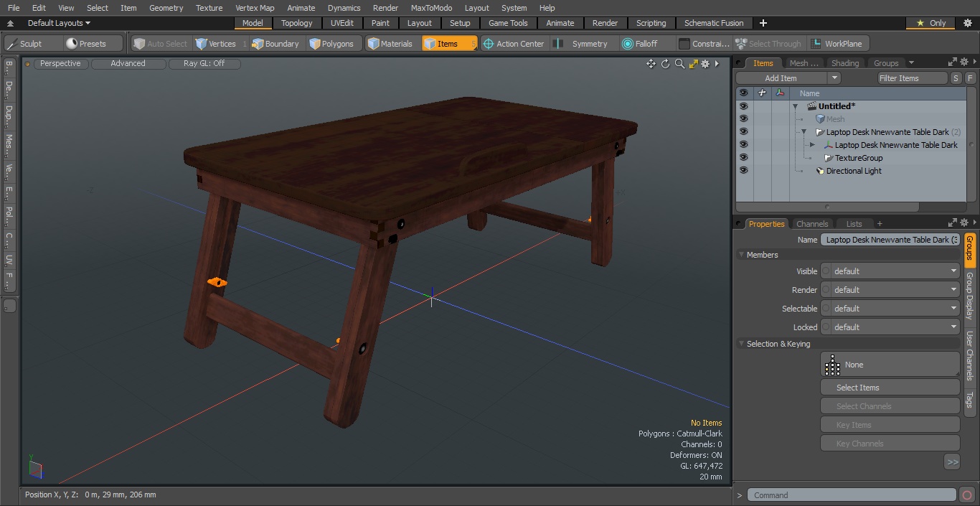Click the Filter Items field

[913, 78]
